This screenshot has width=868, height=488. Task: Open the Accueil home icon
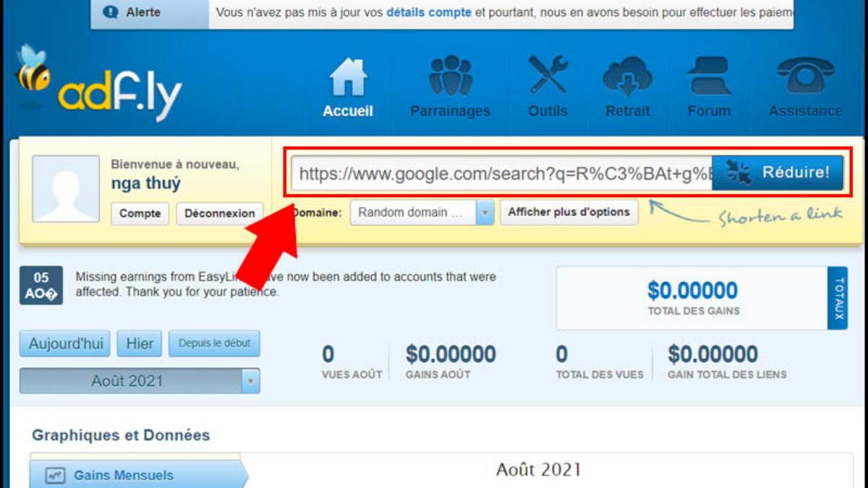pos(348,77)
